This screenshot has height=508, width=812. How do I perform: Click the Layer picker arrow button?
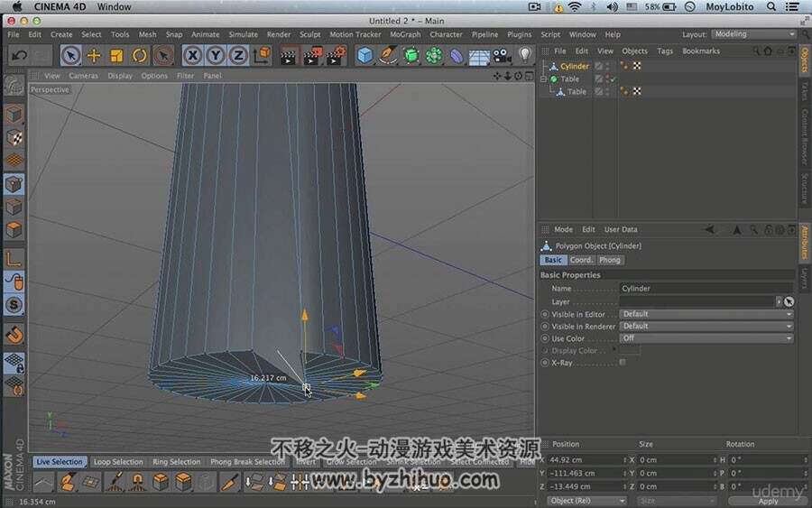[789, 301]
